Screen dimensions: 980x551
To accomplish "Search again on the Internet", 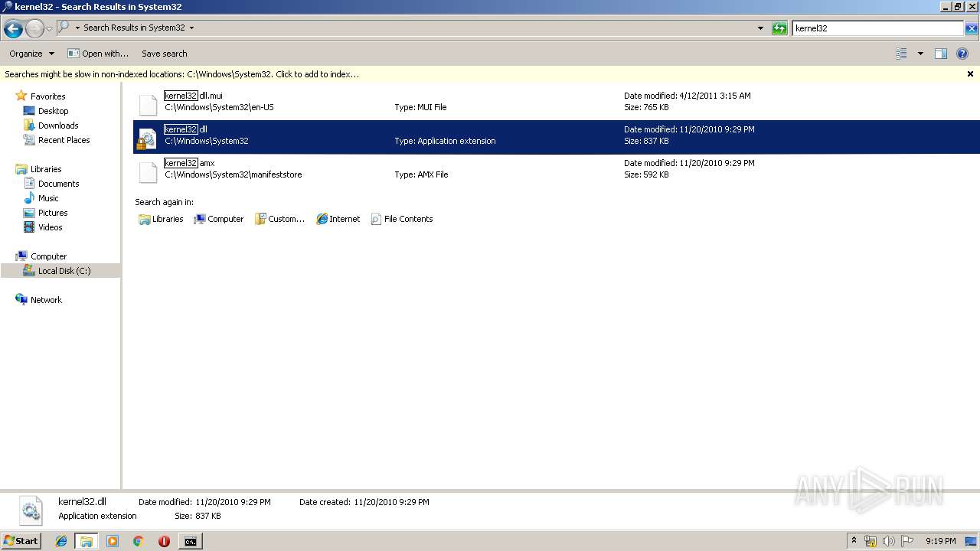I will click(338, 219).
